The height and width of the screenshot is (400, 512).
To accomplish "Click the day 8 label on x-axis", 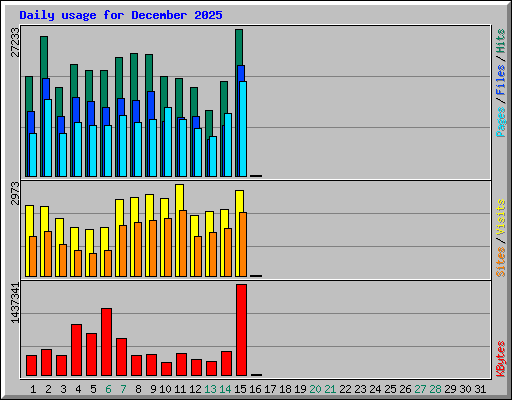I will tap(138, 389).
